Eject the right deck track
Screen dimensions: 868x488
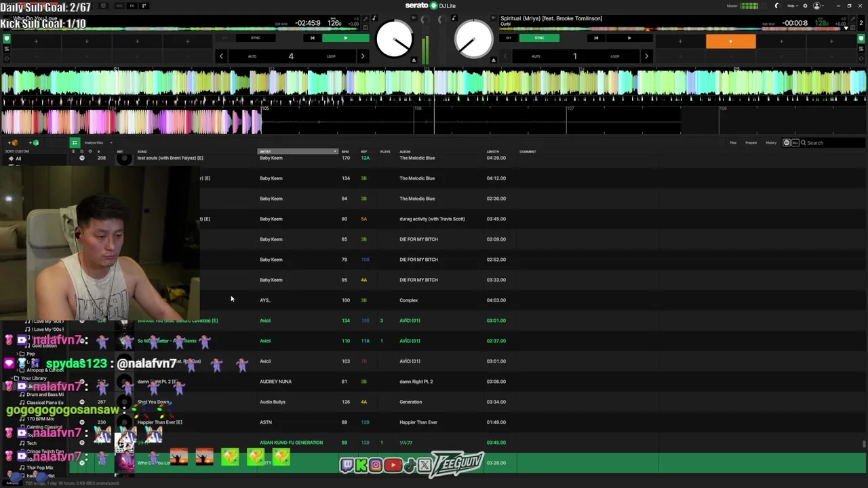coord(493,60)
